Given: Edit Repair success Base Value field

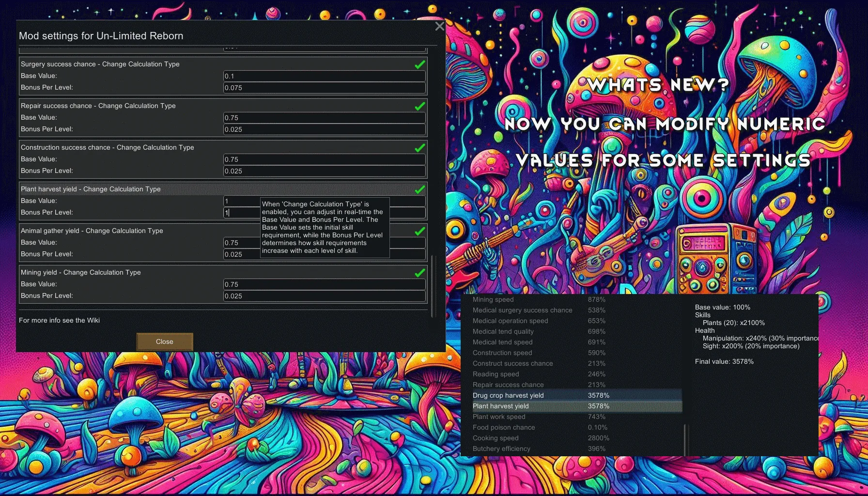Looking at the screenshot, I should click(324, 118).
